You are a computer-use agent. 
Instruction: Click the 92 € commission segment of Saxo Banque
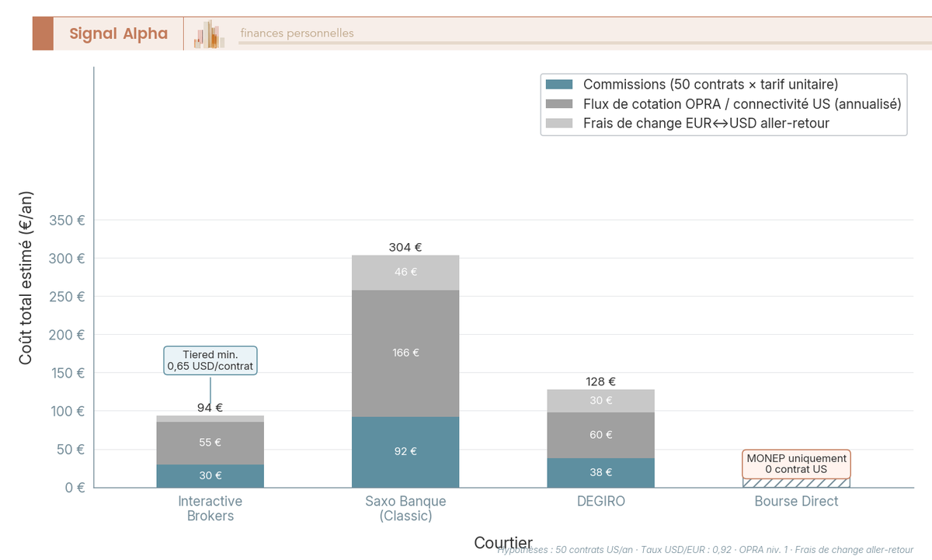pyautogui.click(x=405, y=452)
